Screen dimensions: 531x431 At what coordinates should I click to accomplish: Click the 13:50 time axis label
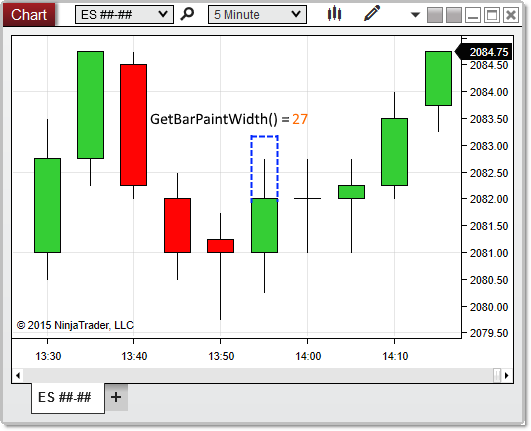point(221,356)
